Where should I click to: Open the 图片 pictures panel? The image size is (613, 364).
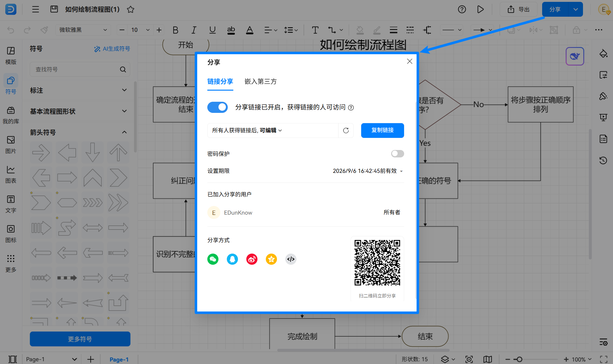coord(11,145)
